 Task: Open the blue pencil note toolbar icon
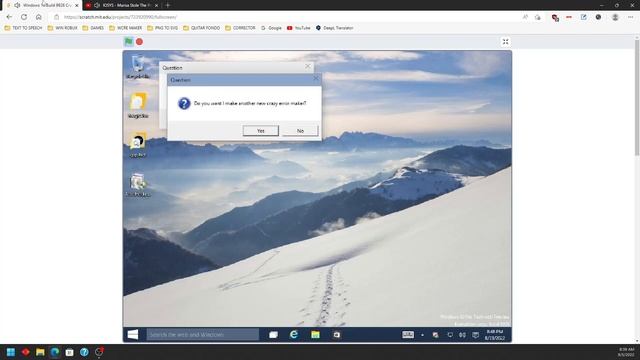(x=584, y=17)
